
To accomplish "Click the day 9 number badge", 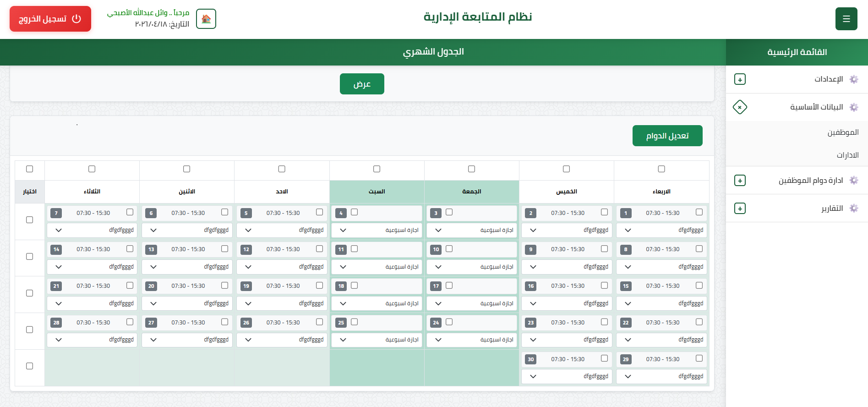I will tap(531, 250).
